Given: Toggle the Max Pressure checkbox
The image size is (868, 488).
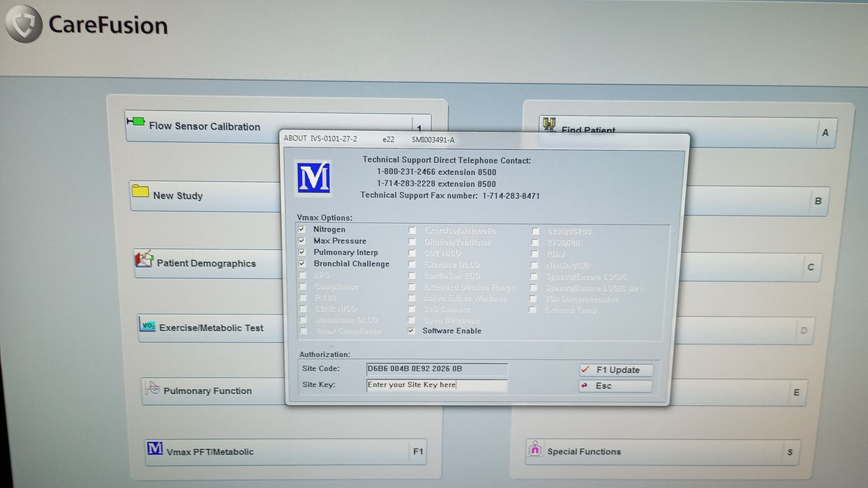Looking at the screenshot, I should pos(301,241).
